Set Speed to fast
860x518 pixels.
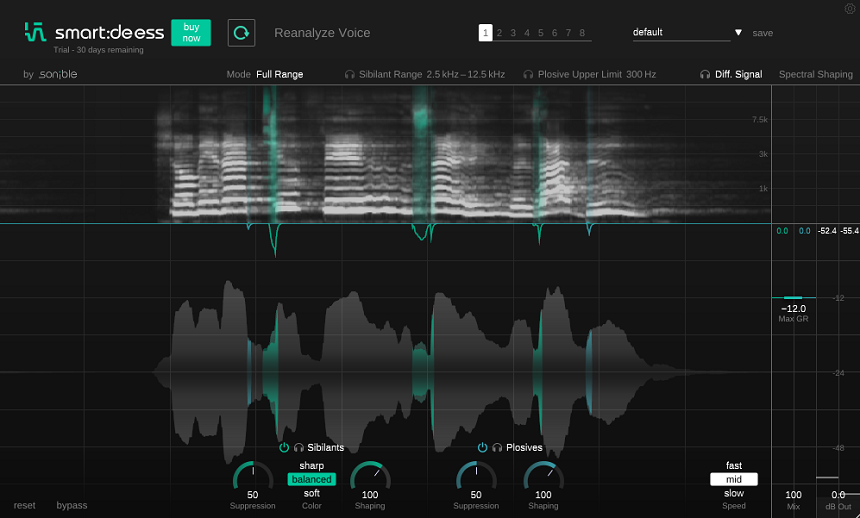[x=734, y=465]
